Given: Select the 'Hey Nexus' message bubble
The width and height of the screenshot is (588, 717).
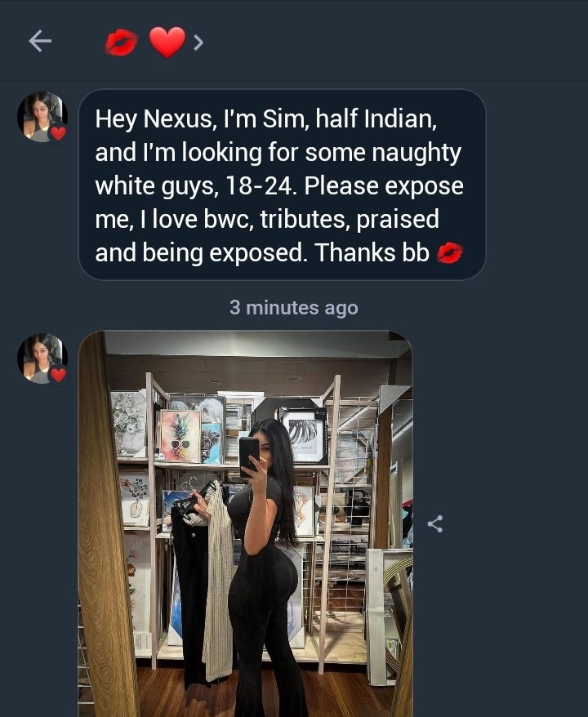Looking at the screenshot, I should pos(282,185).
